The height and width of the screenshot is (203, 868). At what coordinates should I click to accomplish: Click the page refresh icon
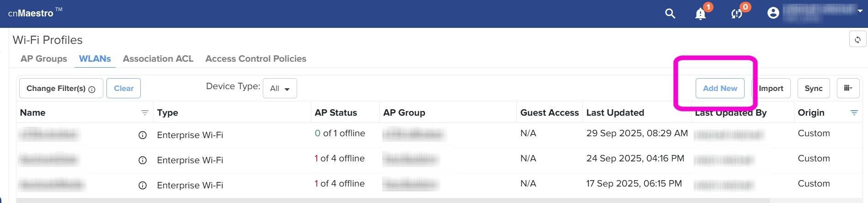click(857, 40)
